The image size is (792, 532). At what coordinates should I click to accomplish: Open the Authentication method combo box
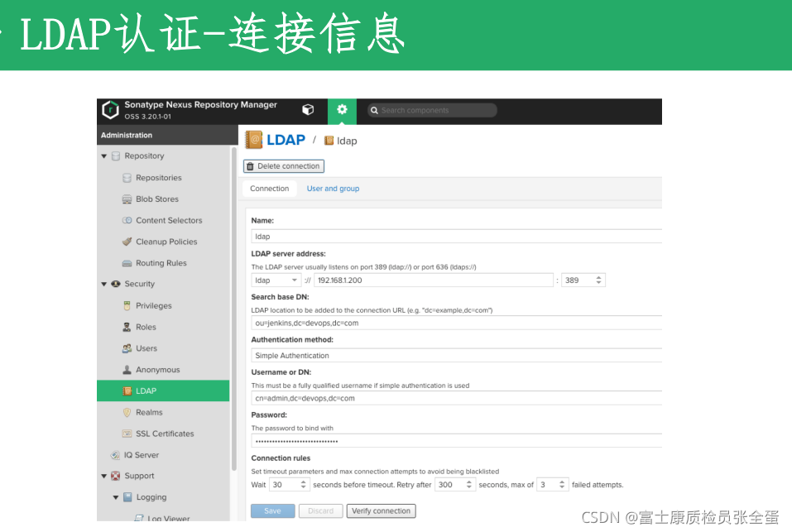[456, 355]
